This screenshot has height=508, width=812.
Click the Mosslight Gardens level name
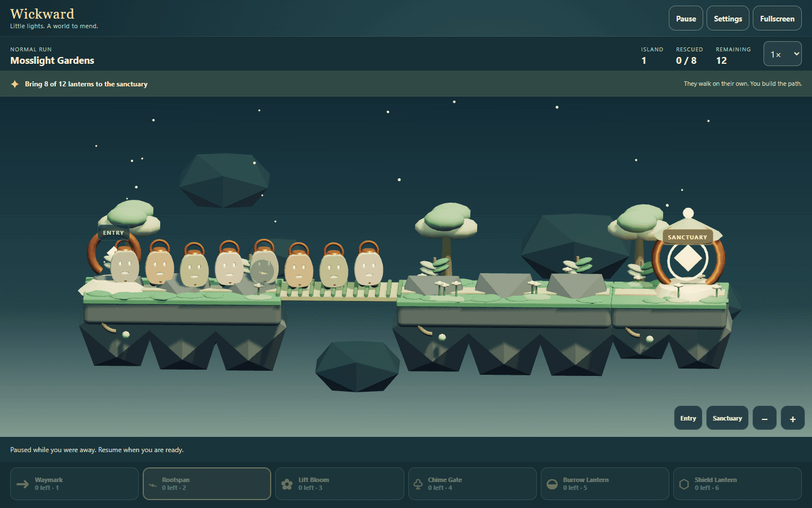[52, 60]
